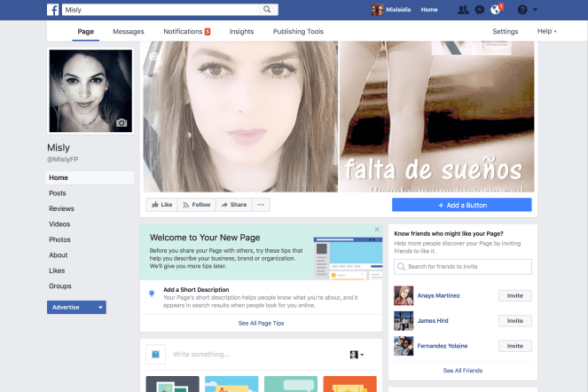Screen dimensions: 588x392
Task: Open page Settings
Action: click(x=505, y=32)
